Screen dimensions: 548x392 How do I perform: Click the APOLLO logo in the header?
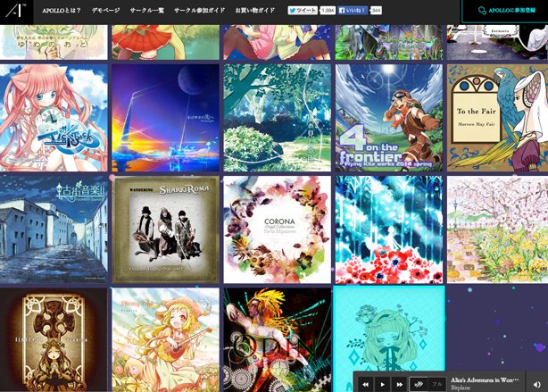[x=16, y=12]
